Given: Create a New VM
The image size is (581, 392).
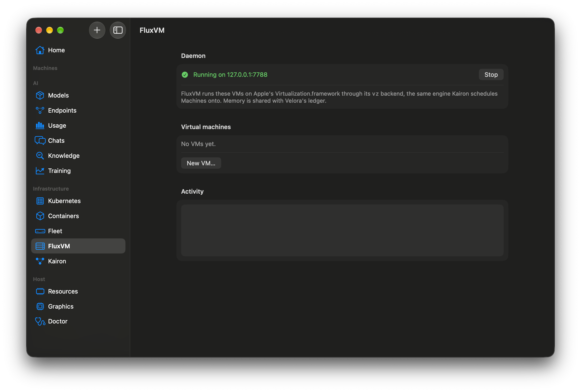Looking at the screenshot, I should click(201, 163).
